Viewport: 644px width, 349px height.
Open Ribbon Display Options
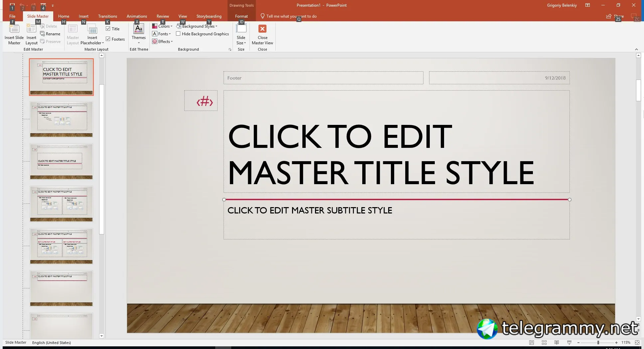pos(588,5)
